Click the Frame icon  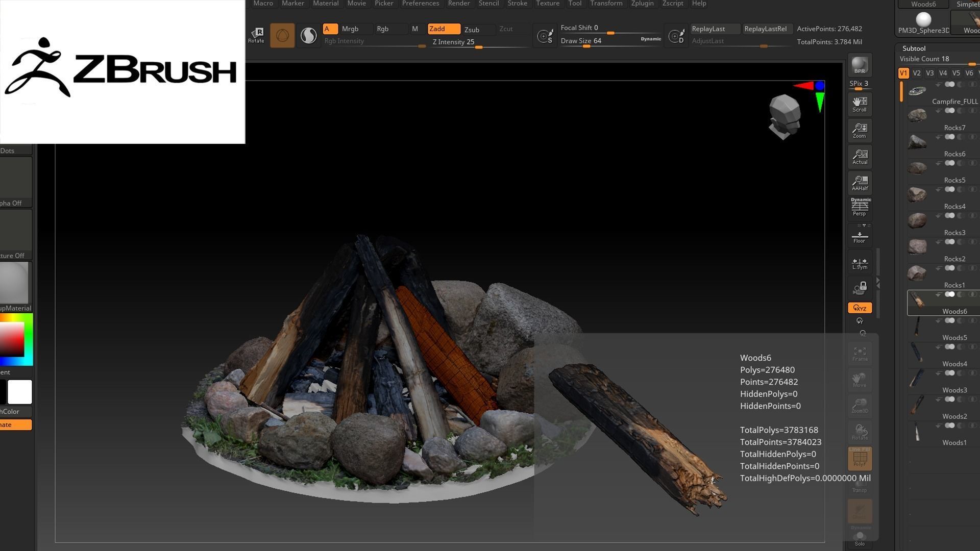(x=860, y=354)
